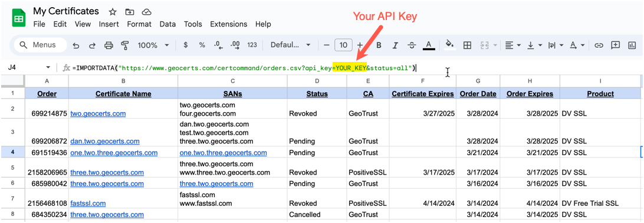Decrease font size with minus button
Viewport: 644px width, 223px height.
point(327,45)
